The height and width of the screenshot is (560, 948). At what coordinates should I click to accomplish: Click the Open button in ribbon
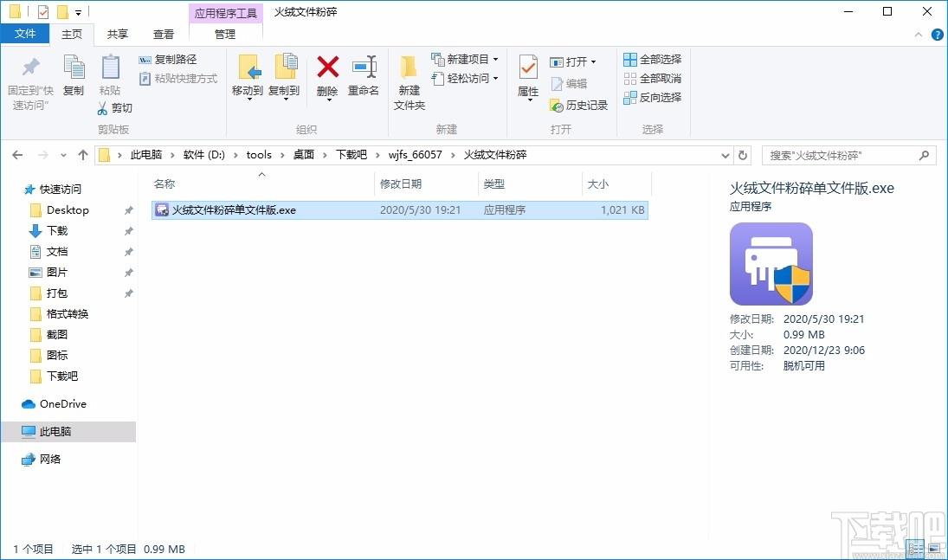tap(573, 61)
